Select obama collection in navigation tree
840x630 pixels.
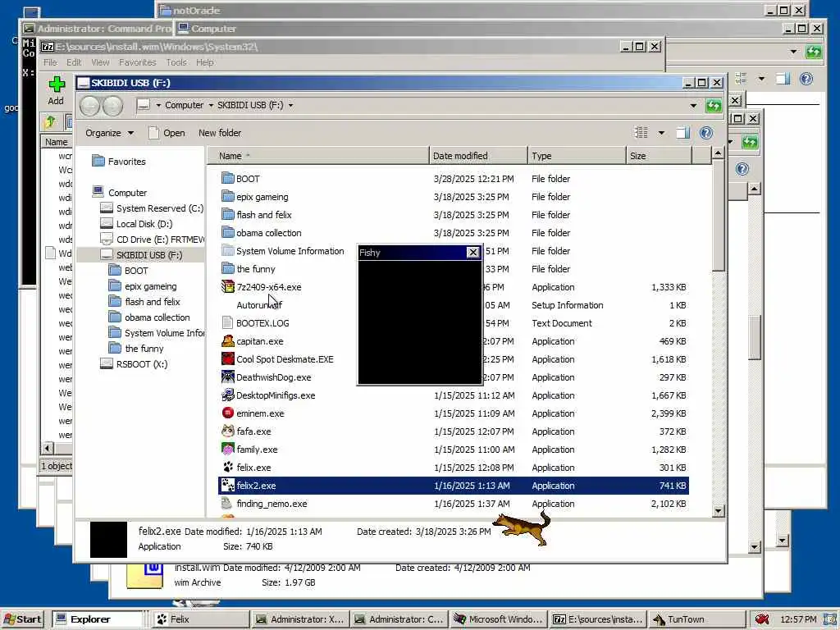tap(149, 317)
